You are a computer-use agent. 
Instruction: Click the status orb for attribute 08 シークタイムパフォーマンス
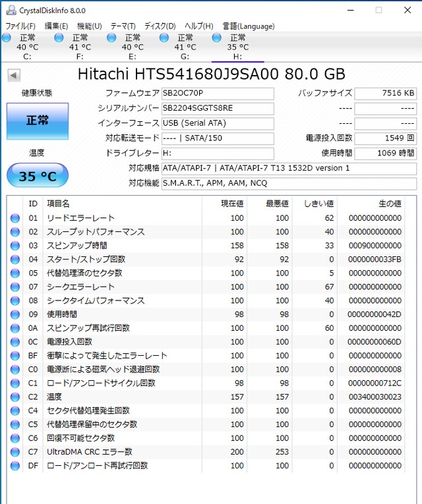click(15, 300)
